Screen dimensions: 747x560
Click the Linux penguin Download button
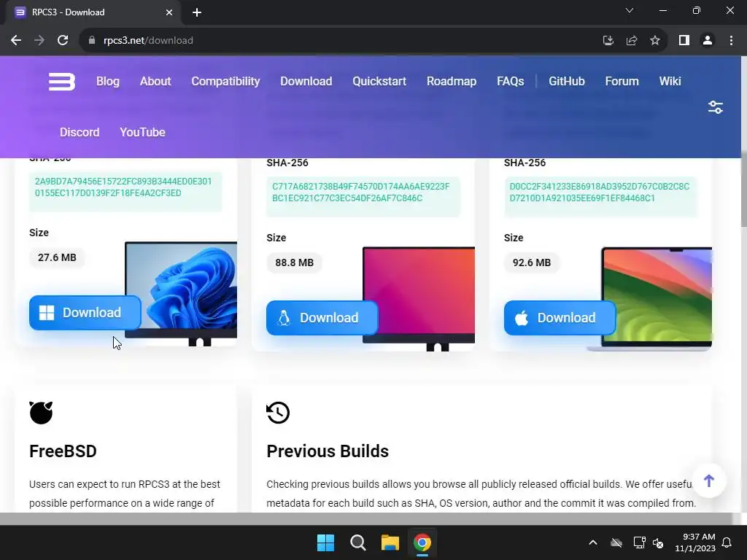pos(322,318)
